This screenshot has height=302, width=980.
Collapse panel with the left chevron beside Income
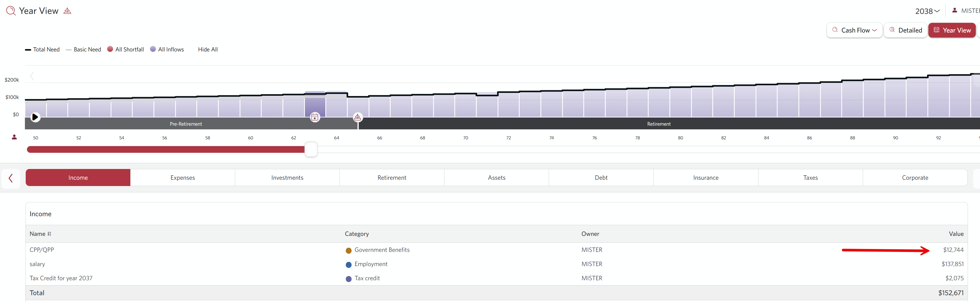[x=11, y=178]
